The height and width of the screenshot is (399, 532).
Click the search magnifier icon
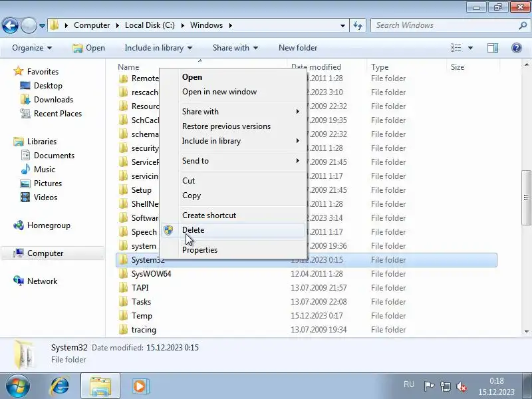pyautogui.click(x=523, y=25)
